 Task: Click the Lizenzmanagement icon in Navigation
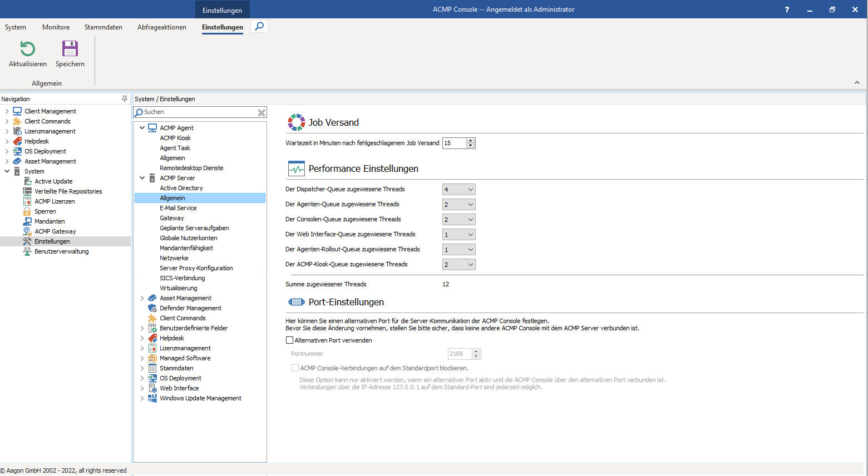click(x=17, y=131)
